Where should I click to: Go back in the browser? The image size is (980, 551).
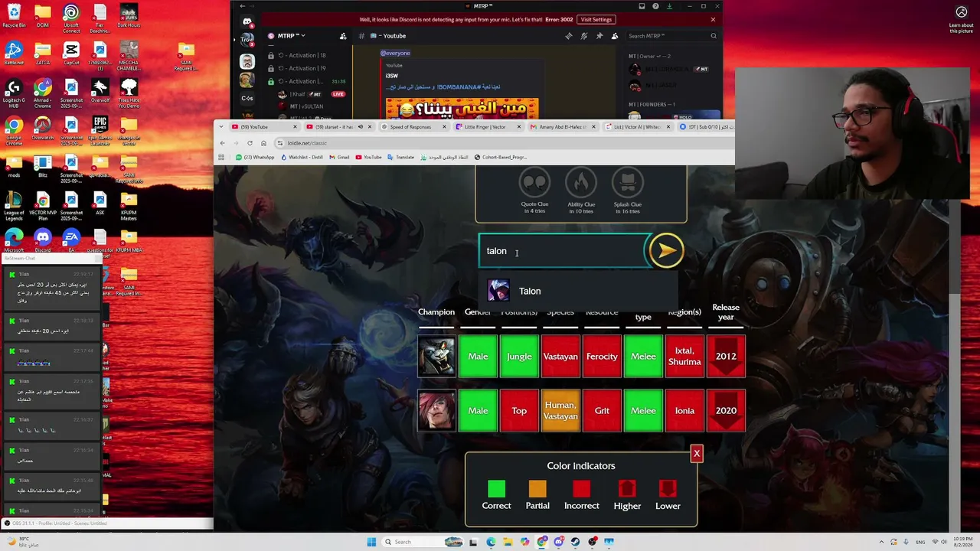(222, 143)
